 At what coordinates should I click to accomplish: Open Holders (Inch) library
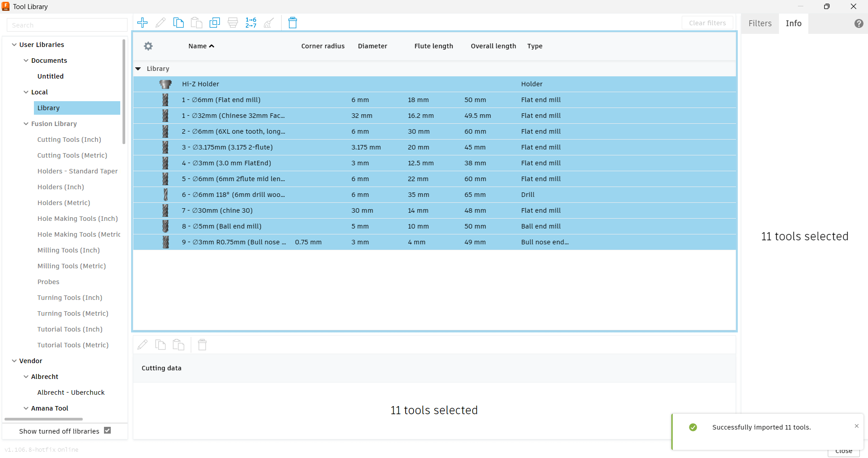click(x=61, y=187)
